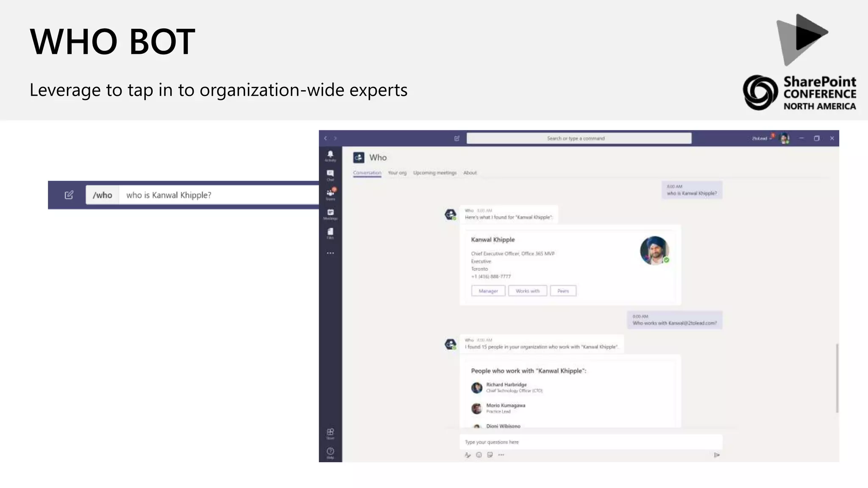
Task: Open the emoji picker
Action: tap(479, 455)
